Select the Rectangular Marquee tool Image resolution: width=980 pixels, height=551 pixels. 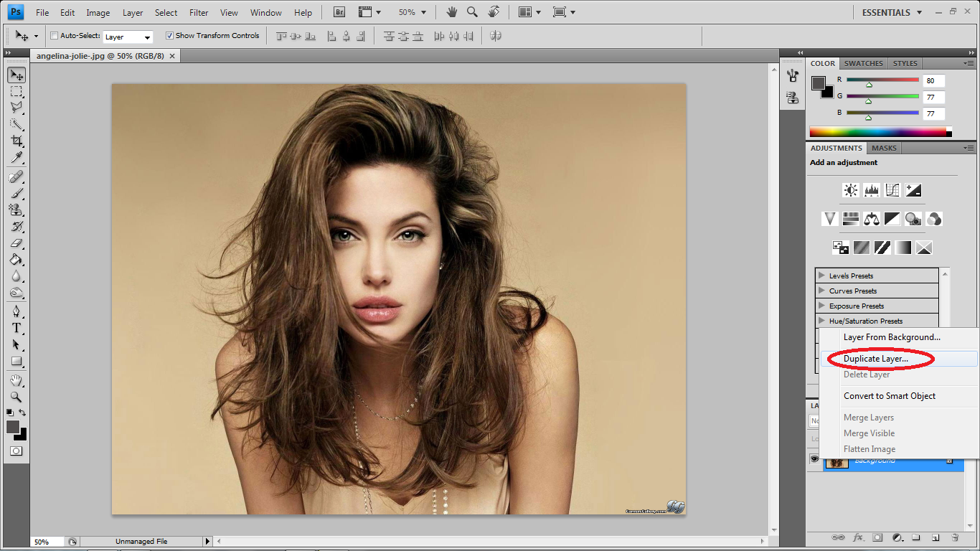pyautogui.click(x=17, y=91)
